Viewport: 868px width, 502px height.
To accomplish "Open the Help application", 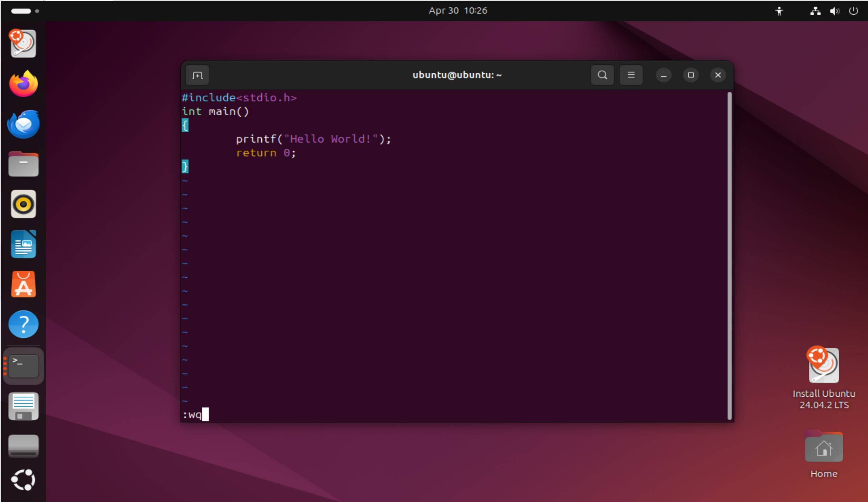I will pyautogui.click(x=24, y=324).
